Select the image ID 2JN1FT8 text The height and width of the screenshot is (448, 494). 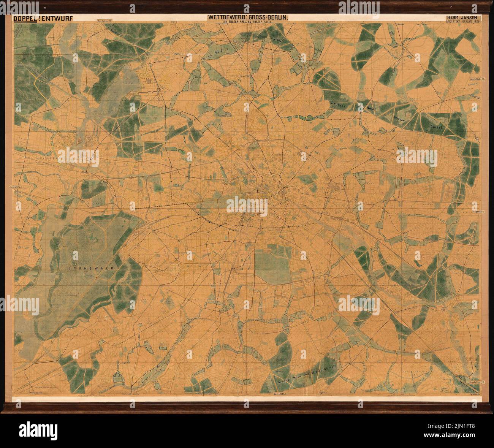tap(452, 426)
